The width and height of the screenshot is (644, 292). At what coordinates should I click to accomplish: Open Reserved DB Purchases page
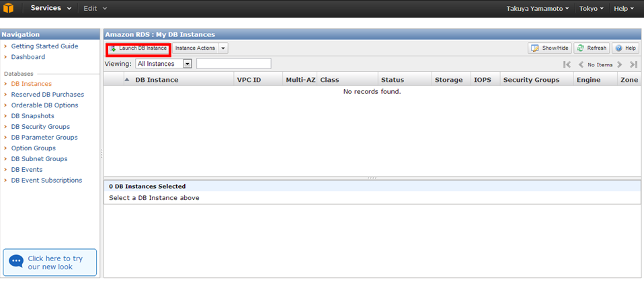(x=47, y=95)
